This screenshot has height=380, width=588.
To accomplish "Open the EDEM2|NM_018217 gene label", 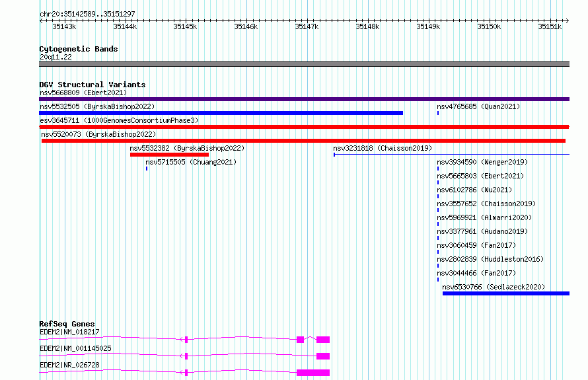I will click(69, 332).
